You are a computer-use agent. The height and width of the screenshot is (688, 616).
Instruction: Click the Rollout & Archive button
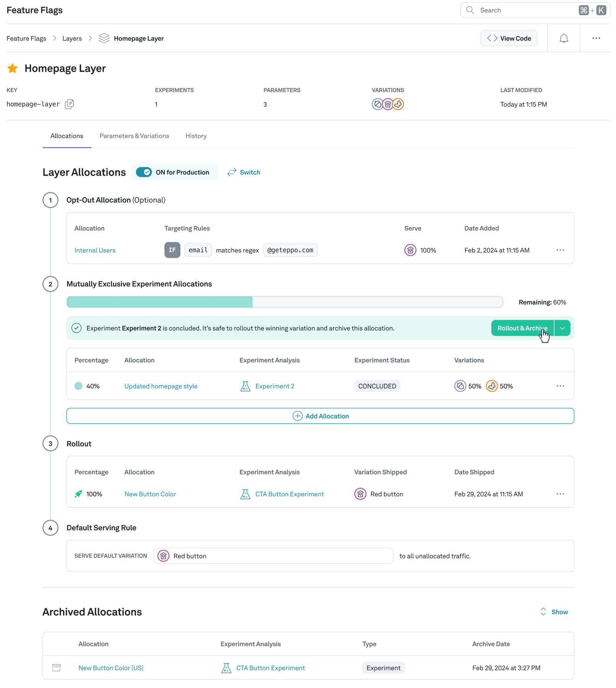pyautogui.click(x=522, y=328)
